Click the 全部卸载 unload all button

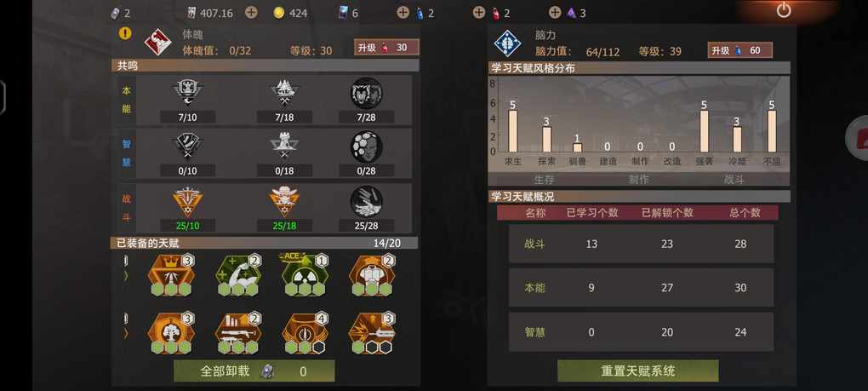pos(254,371)
